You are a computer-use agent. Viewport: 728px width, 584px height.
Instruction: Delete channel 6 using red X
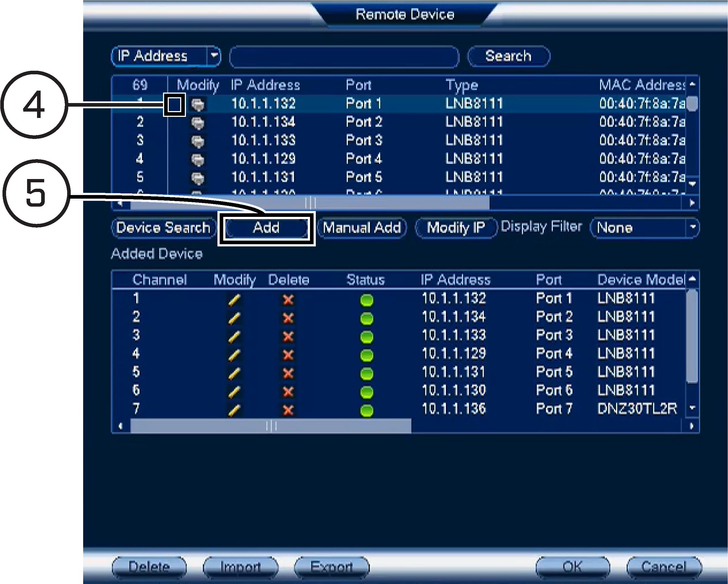[288, 392]
